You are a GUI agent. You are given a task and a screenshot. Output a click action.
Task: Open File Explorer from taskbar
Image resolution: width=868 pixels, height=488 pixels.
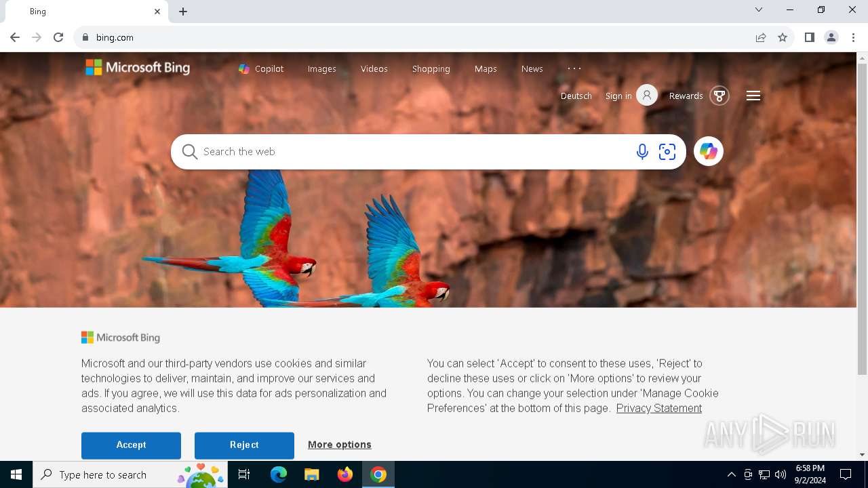click(x=311, y=474)
